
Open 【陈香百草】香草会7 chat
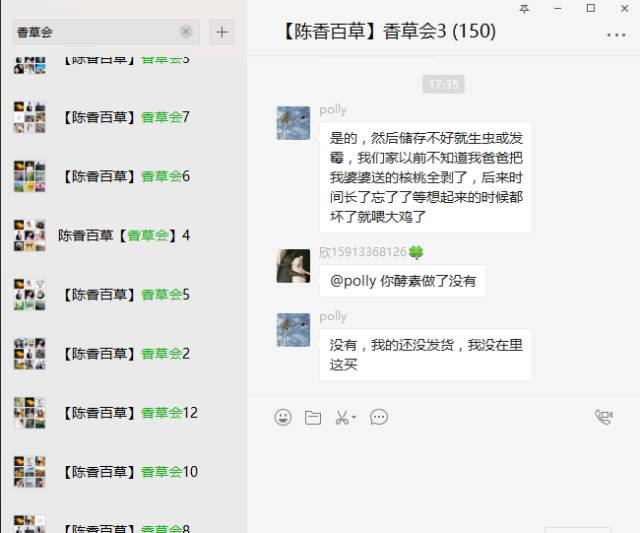(x=124, y=117)
